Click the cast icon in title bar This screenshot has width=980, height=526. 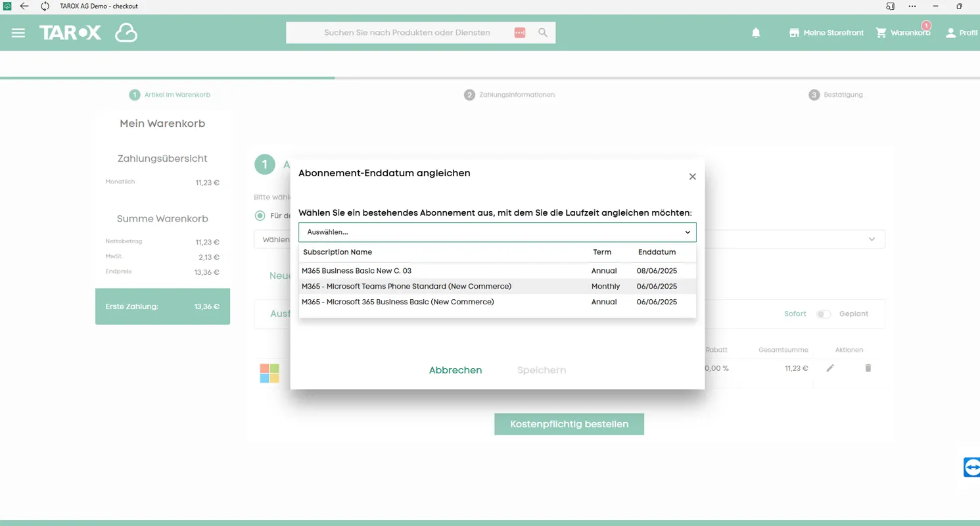point(890,7)
